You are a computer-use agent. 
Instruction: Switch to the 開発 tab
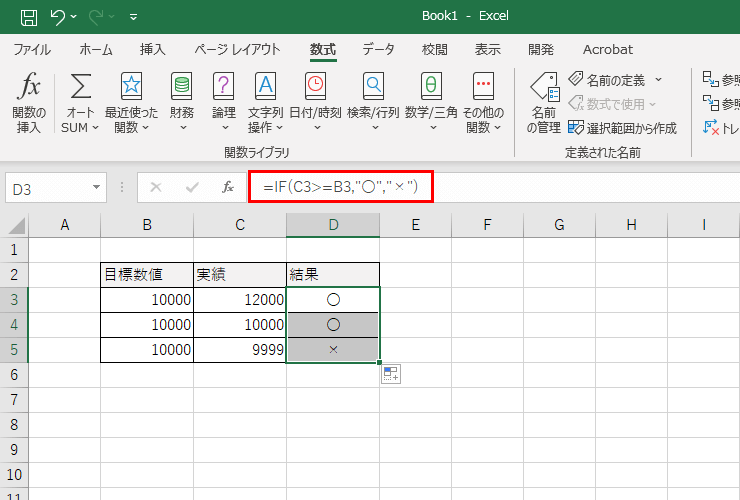click(x=541, y=50)
